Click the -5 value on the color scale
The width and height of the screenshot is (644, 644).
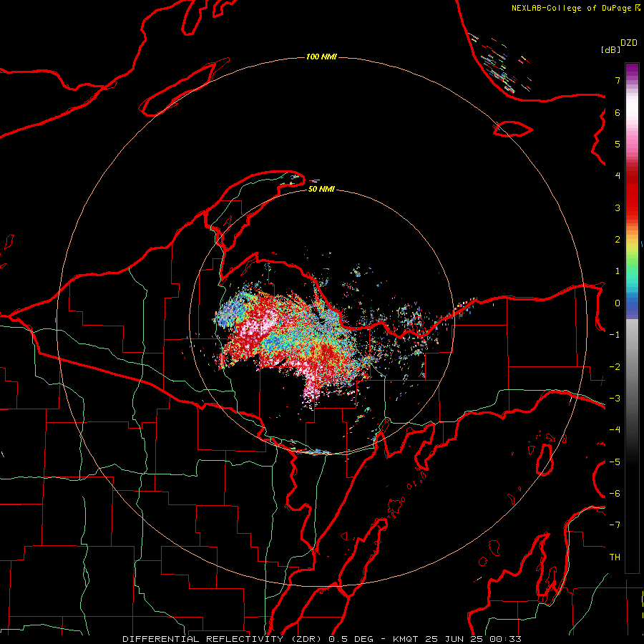615,462
